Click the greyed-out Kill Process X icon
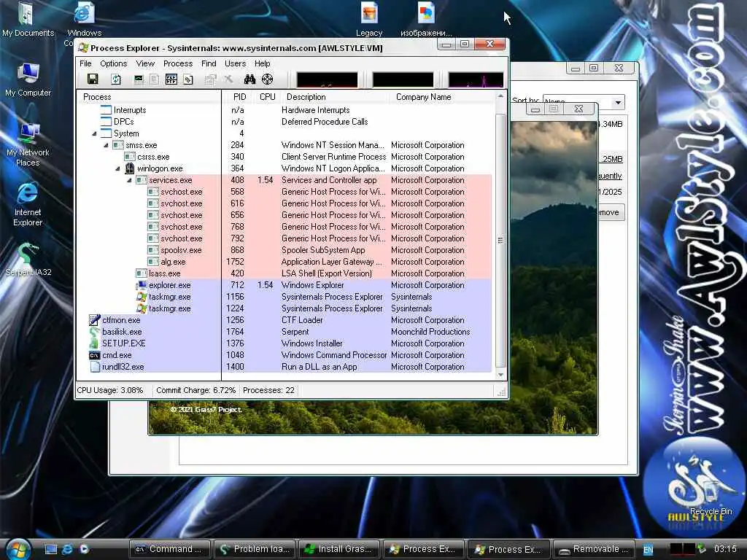The image size is (747, 560). 228,79
